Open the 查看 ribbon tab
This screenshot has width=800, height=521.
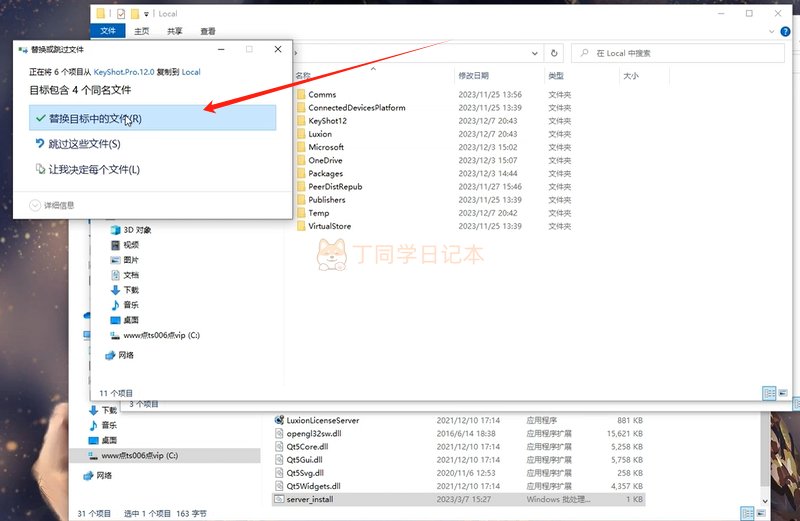pyautogui.click(x=208, y=31)
